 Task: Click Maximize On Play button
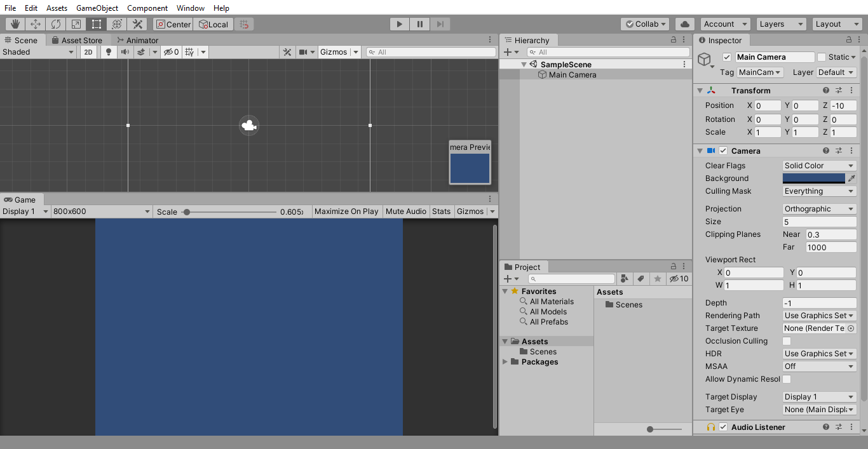pos(346,211)
